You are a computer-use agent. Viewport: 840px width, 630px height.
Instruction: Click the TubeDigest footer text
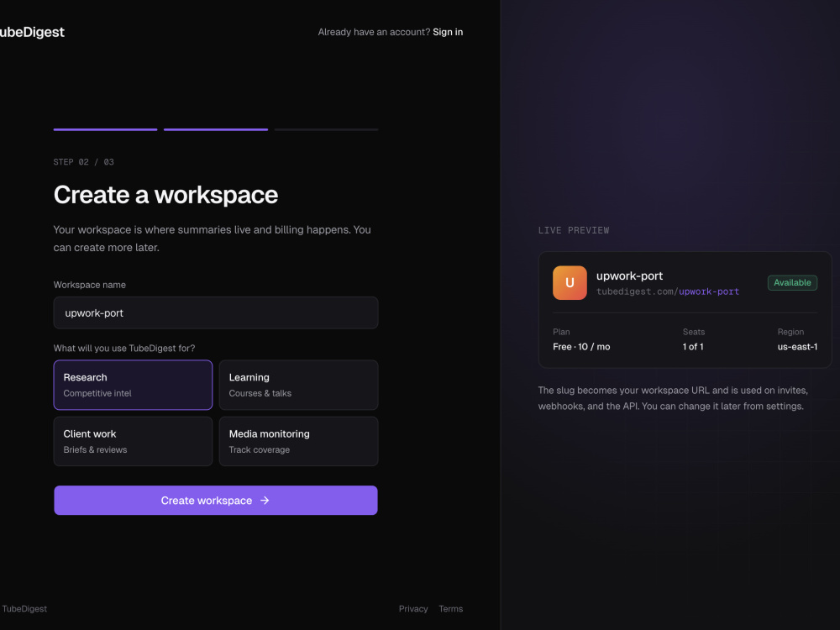tap(24, 608)
